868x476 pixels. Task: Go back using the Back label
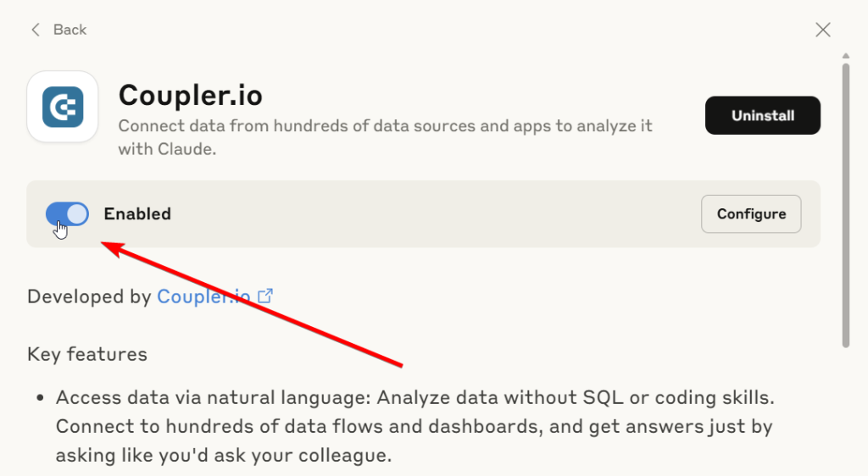[70, 30]
